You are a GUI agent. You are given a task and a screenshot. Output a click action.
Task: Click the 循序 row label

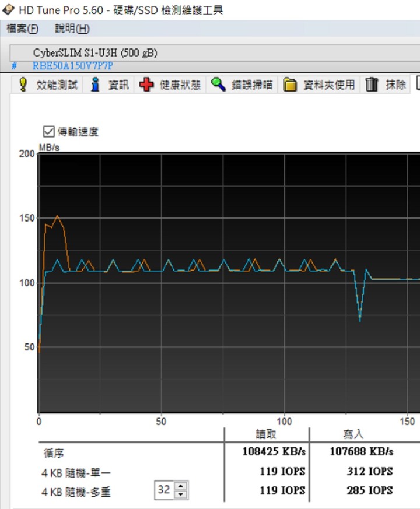(54, 453)
